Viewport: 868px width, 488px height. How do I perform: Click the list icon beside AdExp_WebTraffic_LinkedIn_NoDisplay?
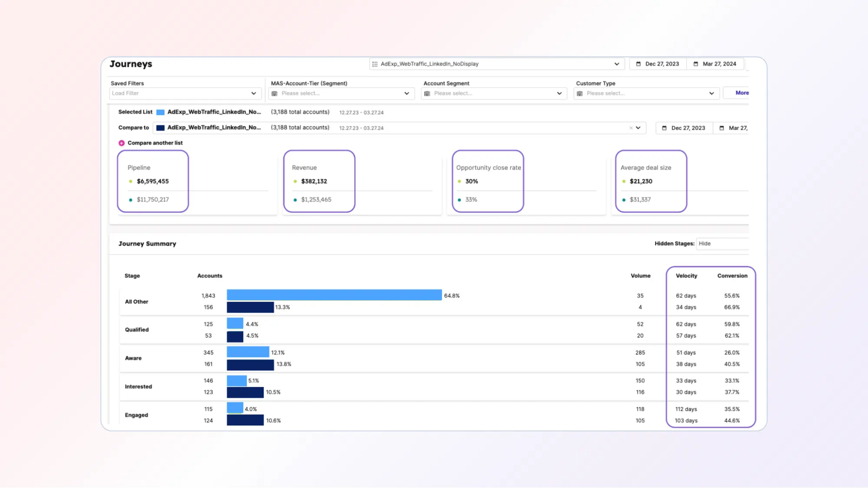[x=375, y=64]
